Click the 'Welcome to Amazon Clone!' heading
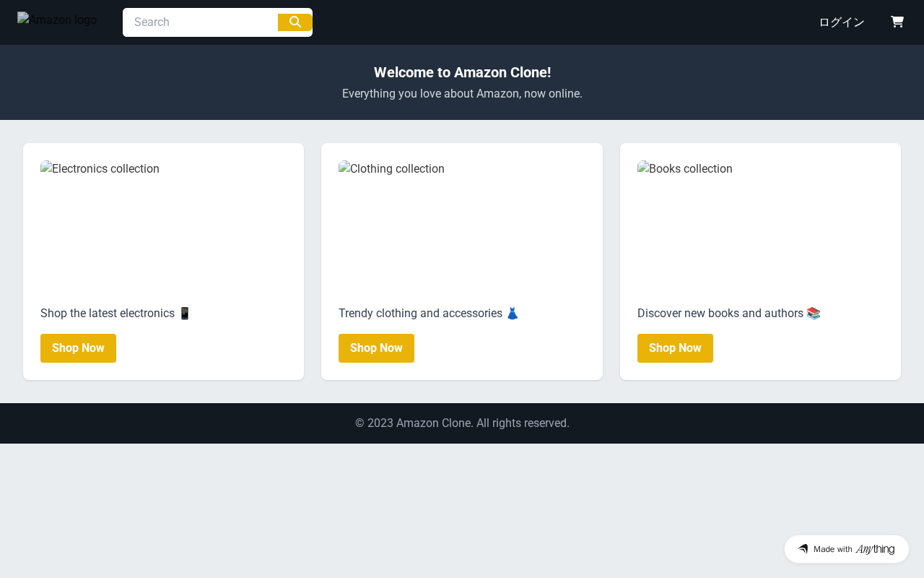The height and width of the screenshot is (578, 924). click(462, 72)
